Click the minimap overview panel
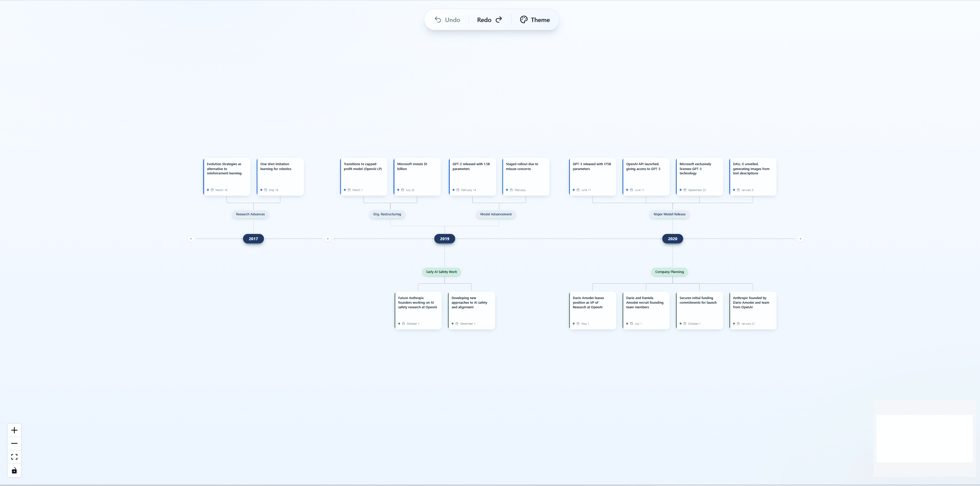 (924, 438)
